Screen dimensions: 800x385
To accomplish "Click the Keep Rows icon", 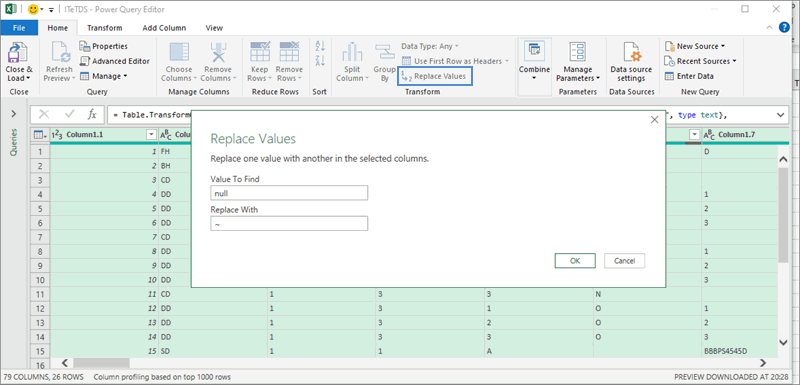I will tap(260, 52).
